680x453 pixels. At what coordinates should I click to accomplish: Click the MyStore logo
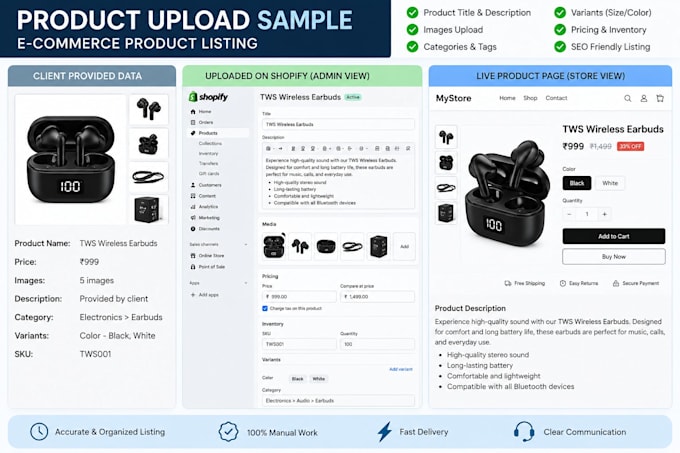[x=454, y=98]
